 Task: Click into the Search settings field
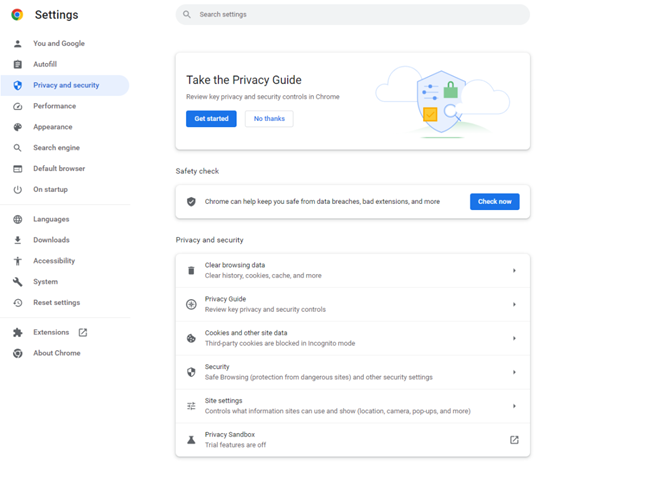point(353,15)
